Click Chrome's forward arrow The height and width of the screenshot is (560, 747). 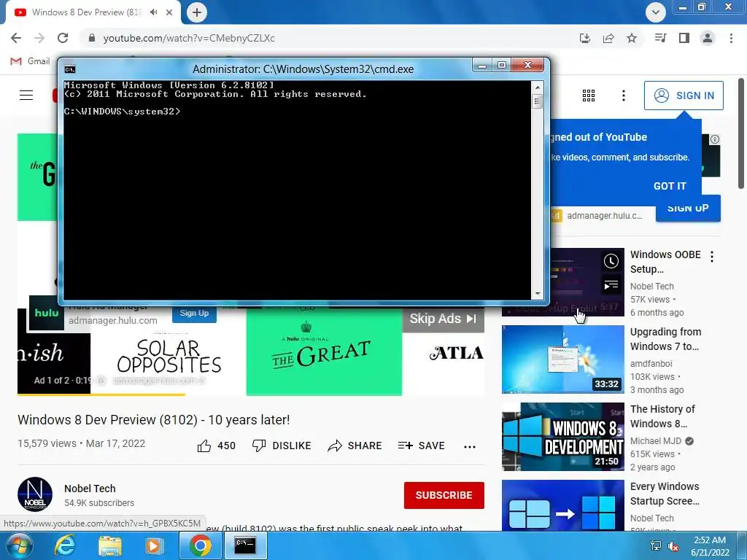point(39,38)
